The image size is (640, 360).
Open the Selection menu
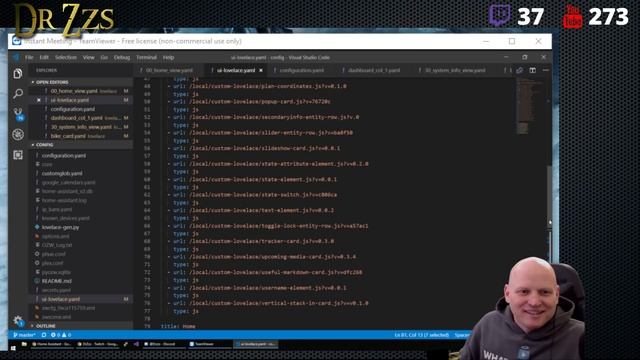pyautogui.click(x=66, y=58)
